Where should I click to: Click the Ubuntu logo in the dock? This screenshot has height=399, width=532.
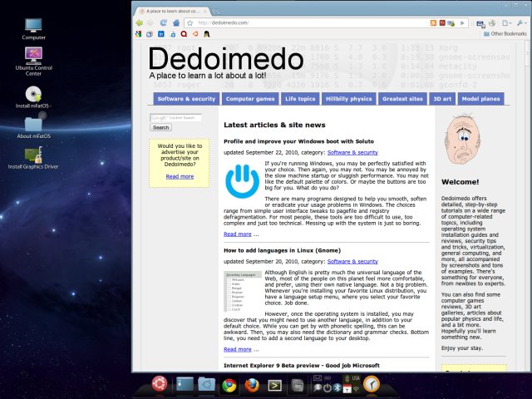pyautogui.click(x=158, y=384)
